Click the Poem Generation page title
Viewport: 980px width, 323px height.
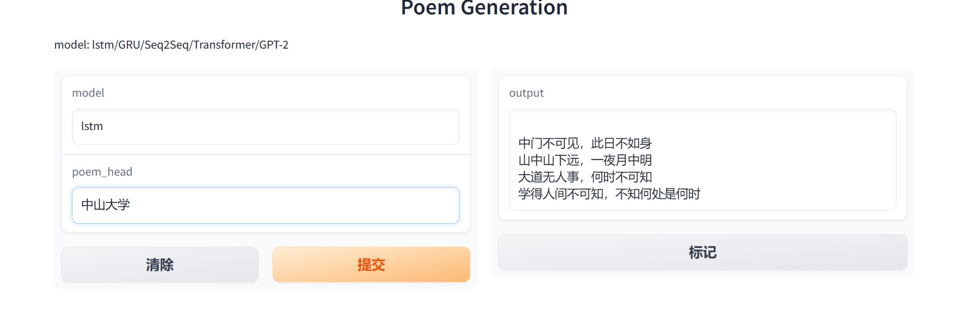tap(484, 8)
